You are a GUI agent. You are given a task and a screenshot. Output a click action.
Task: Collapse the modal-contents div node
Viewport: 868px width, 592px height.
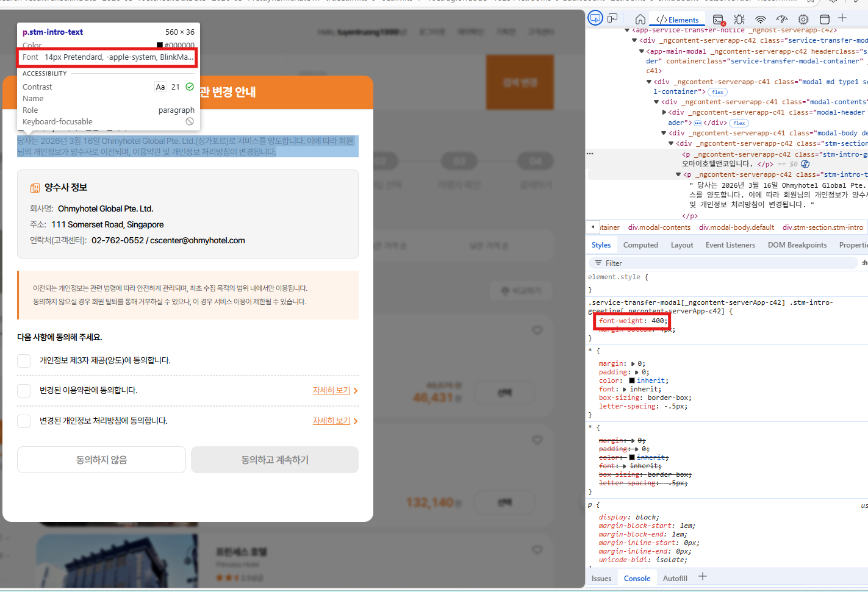656,102
